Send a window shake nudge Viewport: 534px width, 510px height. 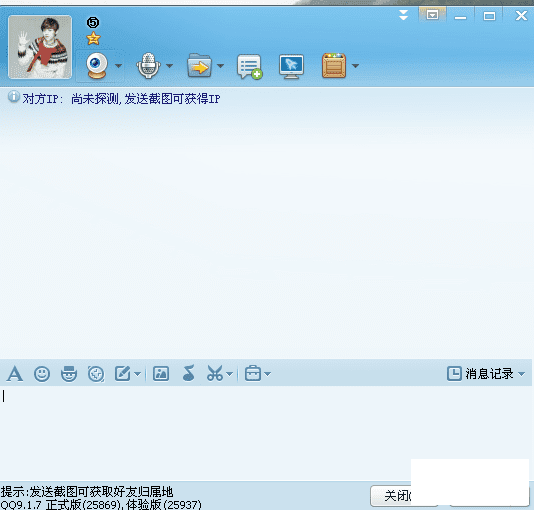click(x=96, y=374)
